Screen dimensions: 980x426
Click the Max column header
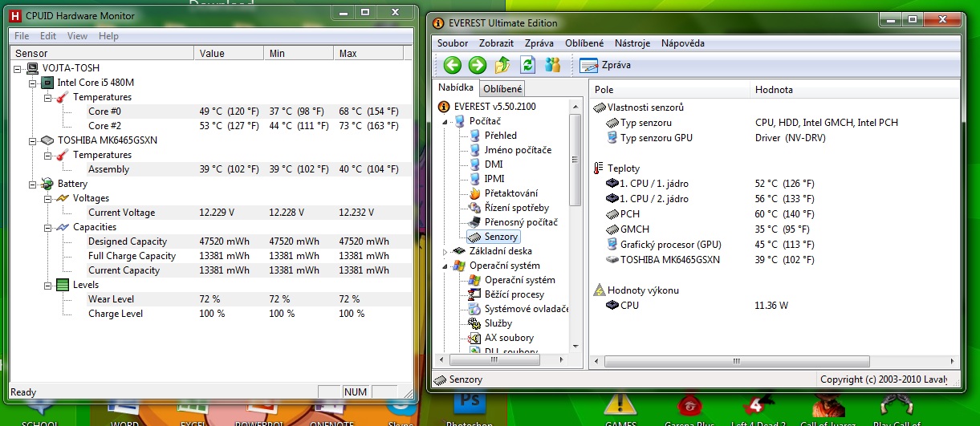(367, 53)
